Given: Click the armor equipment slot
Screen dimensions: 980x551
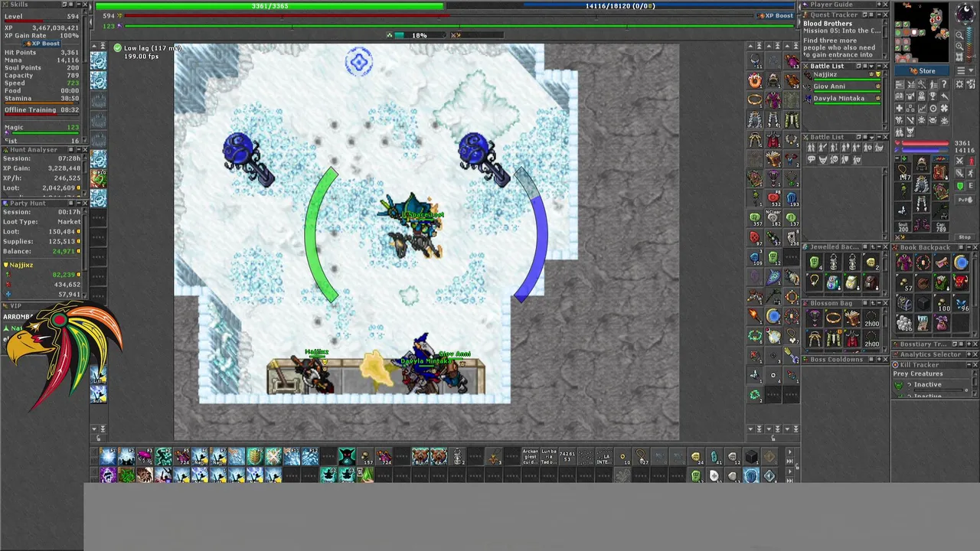Looking at the screenshot, I should (x=922, y=184).
